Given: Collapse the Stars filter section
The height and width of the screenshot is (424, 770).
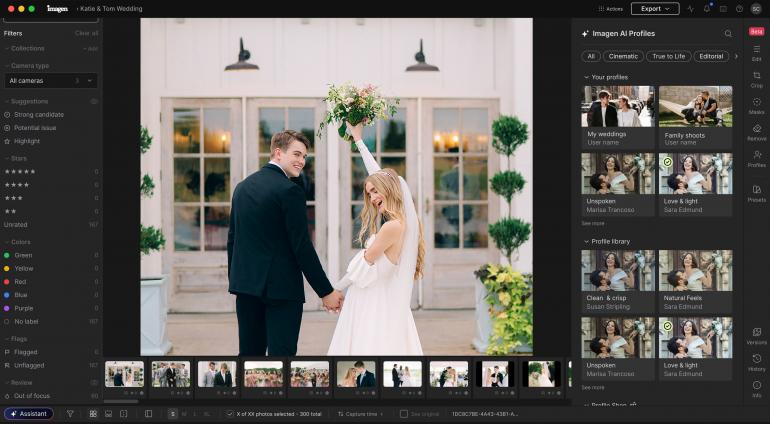Looking at the screenshot, I should tap(7, 158).
